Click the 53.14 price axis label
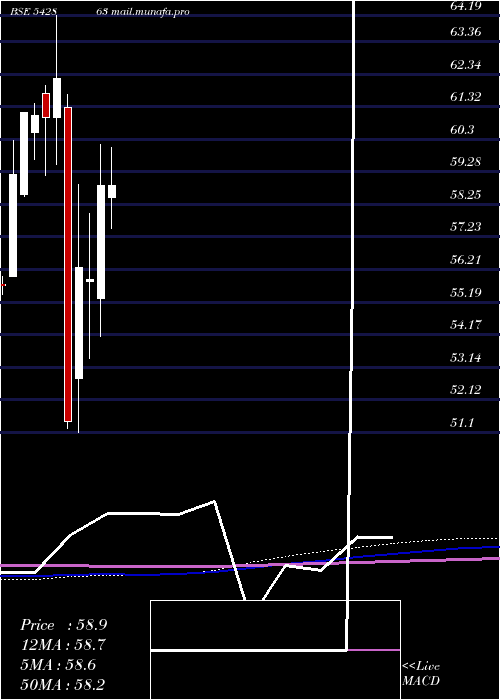The width and height of the screenshot is (500, 700). (x=467, y=358)
